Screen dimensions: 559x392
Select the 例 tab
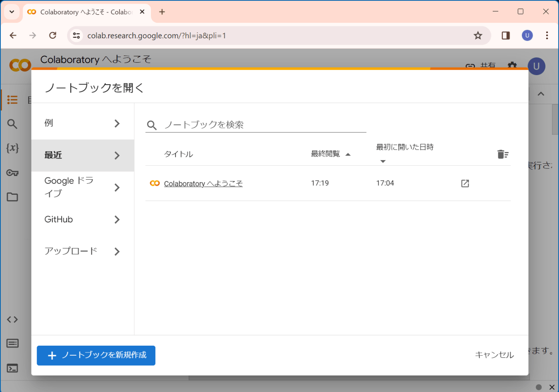click(83, 123)
